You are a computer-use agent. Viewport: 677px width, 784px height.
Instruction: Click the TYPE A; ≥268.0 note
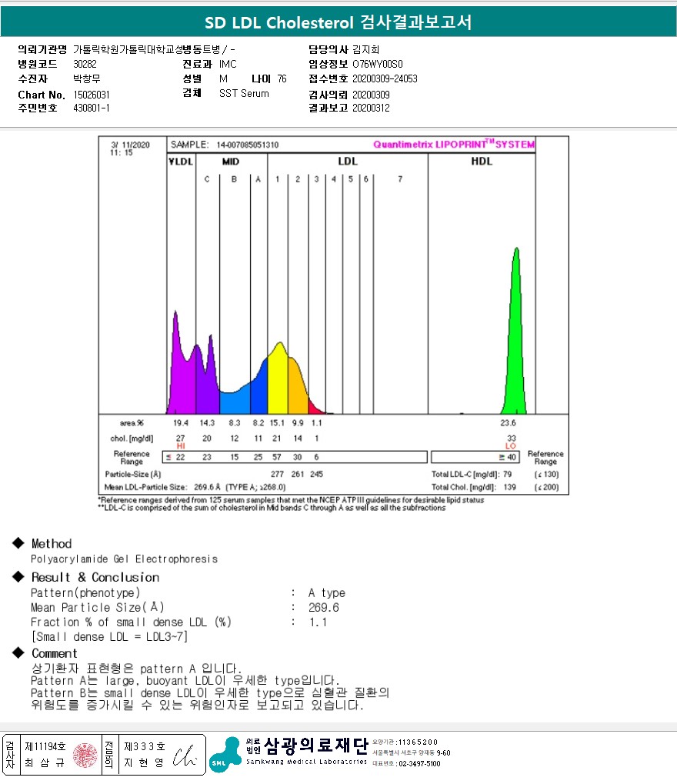[255, 487]
